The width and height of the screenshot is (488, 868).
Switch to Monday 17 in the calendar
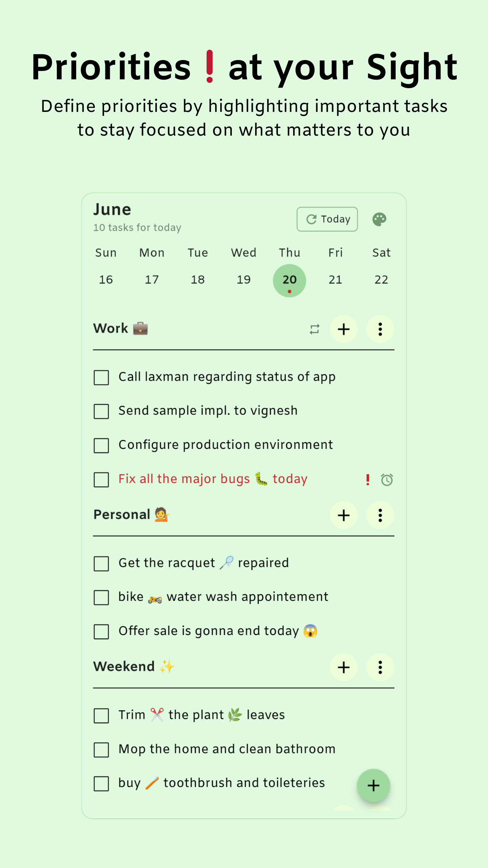pyautogui.click(x=151, y=280)
